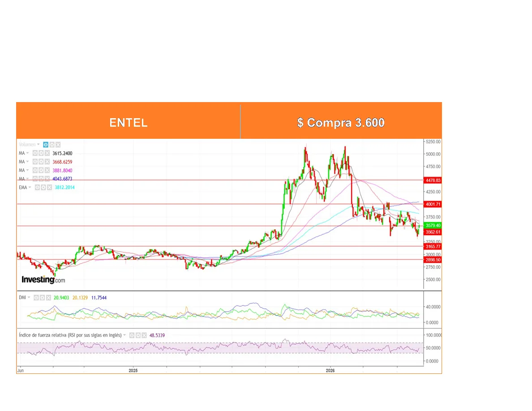Toggle visibility eye of the DMI indicator
Image resolution: width=532 pixels, height=411 pixels.
pos(36,298)
